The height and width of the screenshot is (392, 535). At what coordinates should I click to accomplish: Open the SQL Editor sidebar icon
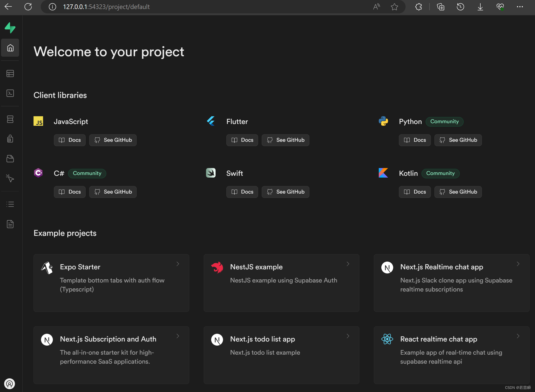tap(10, 93)
